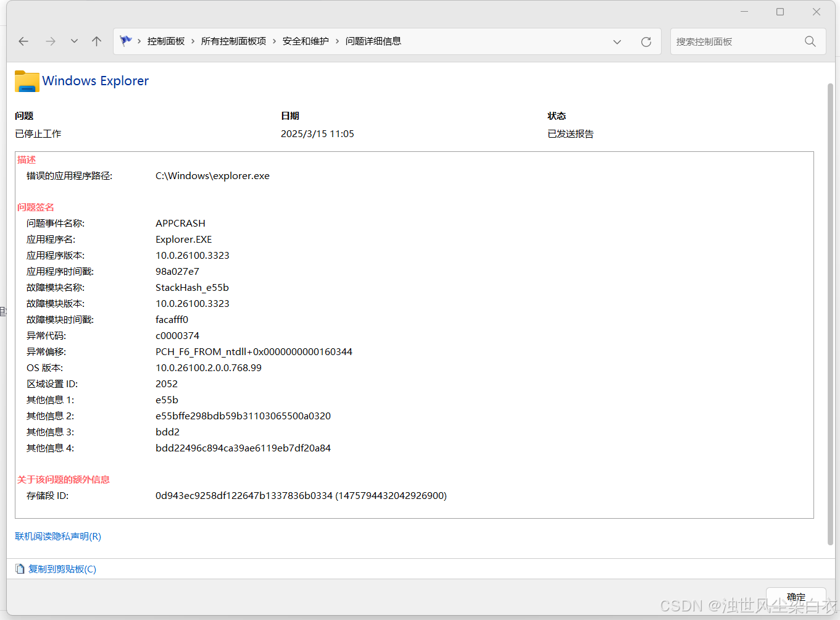Expand chevron after the flag icon
The width and height of the screenshot is (840, 620).
pyautogui.click(x=139, y=41)
